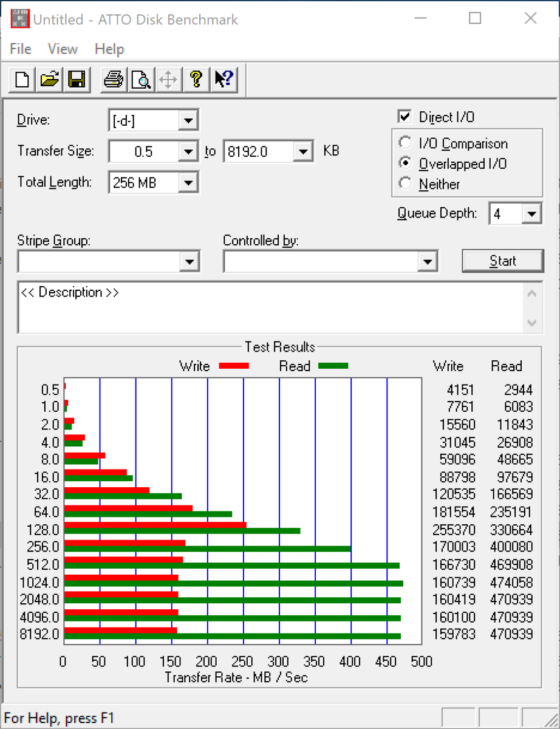This screenshot has height=729, width=560.
Task: Click the four-arrow move toolbar icon
Action: pos(168,79)
